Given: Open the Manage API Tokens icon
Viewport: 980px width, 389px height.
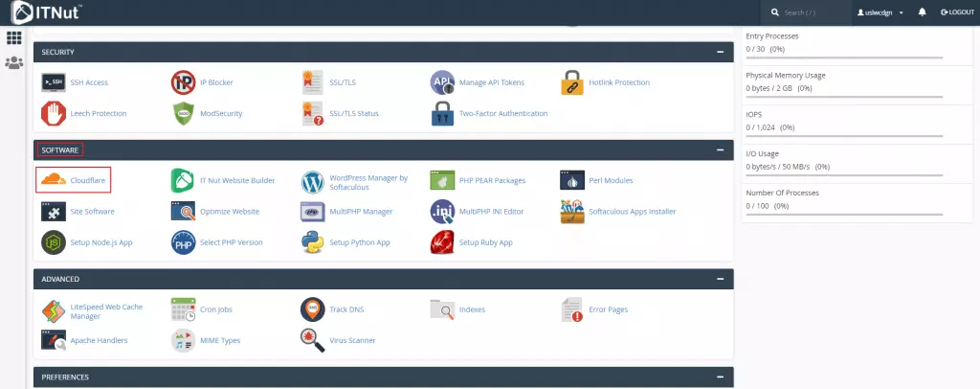Looking at the screenshot, I should (x=442, y=82).
